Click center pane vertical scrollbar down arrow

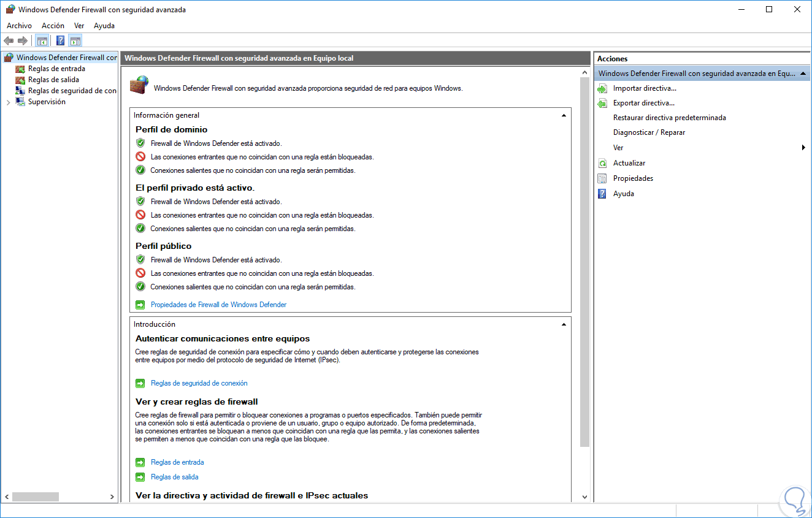(584, 497)
